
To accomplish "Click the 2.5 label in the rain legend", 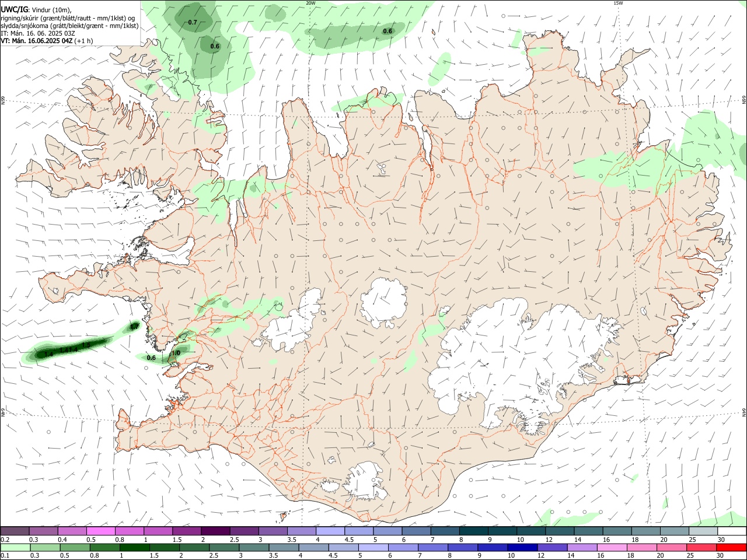I will (x=214, y=556).
